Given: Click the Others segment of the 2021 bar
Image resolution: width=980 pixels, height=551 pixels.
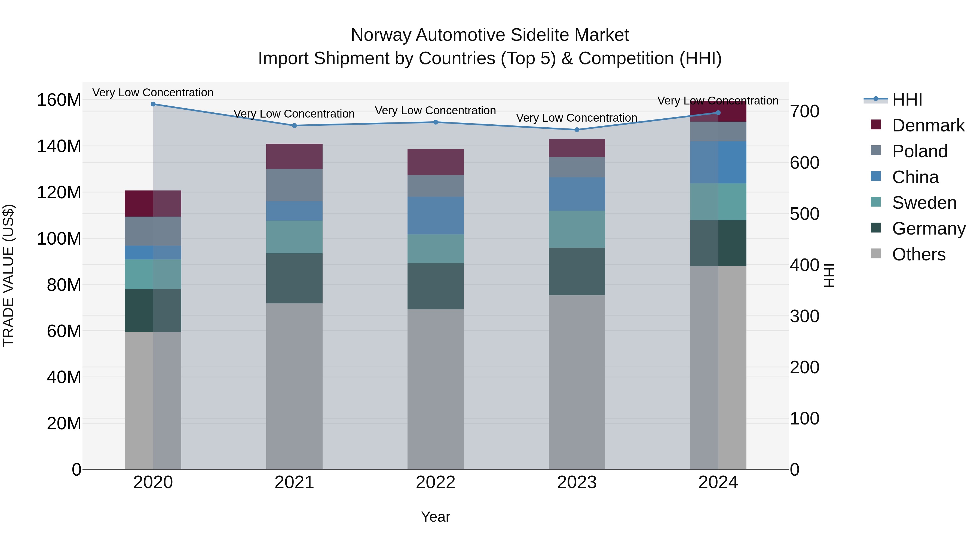Looking at the screenshot, I should (x=295, y=386).
